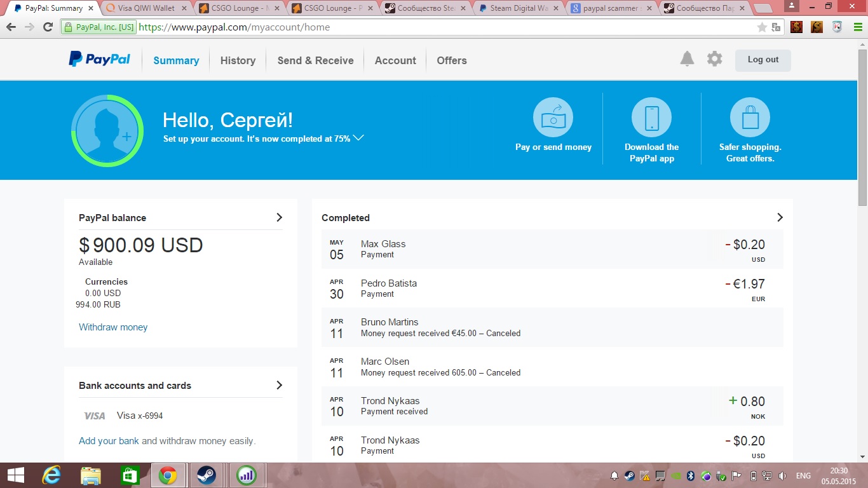Image resolution: width=868 pixels, height=488 pixels.
Task: Click the browser address bar URL
Action: [234, 27]
